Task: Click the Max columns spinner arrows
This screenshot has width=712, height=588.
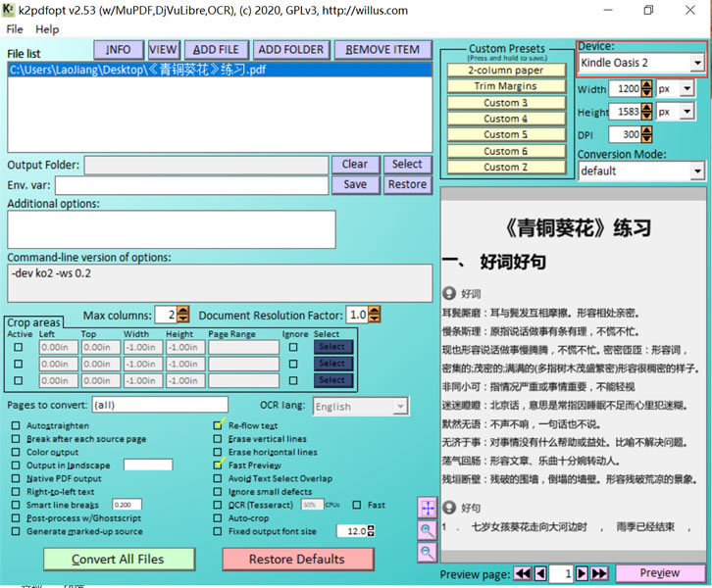Action: pos(183,316)
